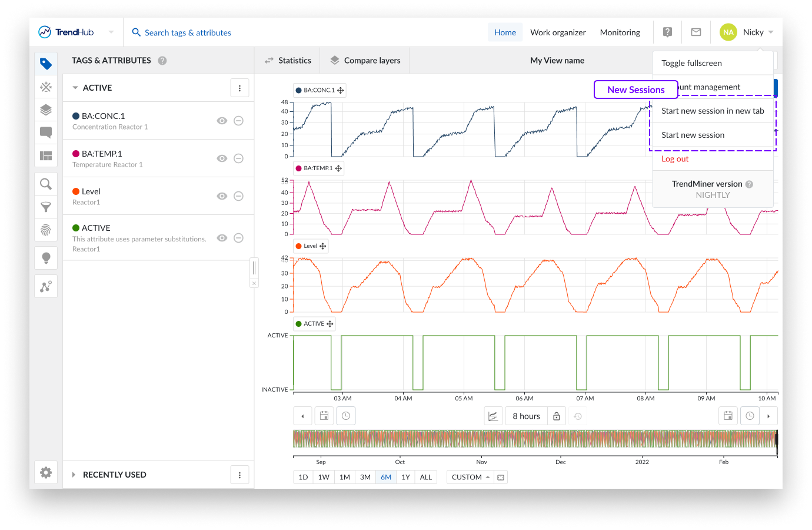Open the search magnifier sidebar icon
This screenshot has height=530, width=812.
pyautogui.click(x=46, y=184)
